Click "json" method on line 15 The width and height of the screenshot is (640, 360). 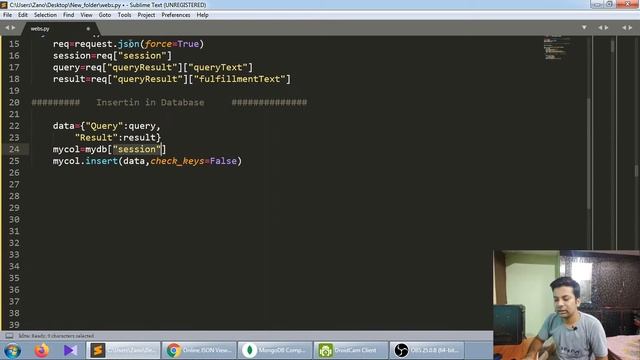pos(129,44)
